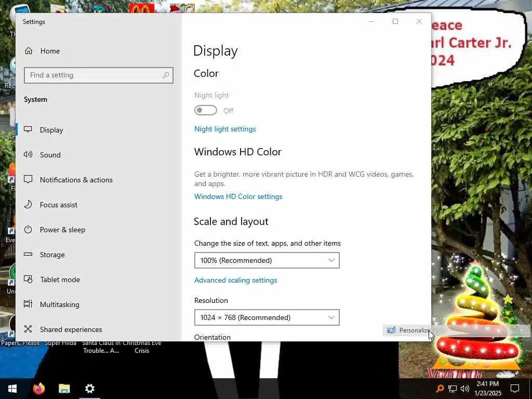
Task: Maximize the Settings window
Action: click(x=395, y=21)
